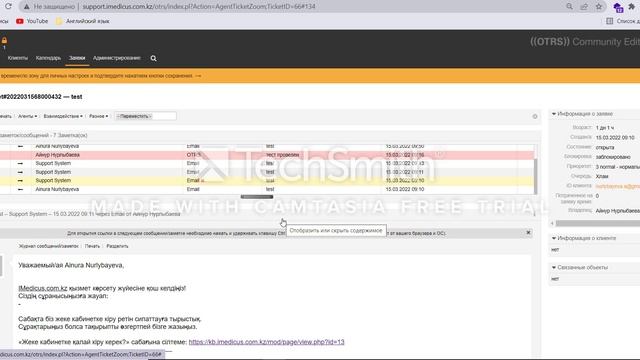Open the orange customer ID email link
This screenshot has width=640, height=360.
[x=618, y=186]
